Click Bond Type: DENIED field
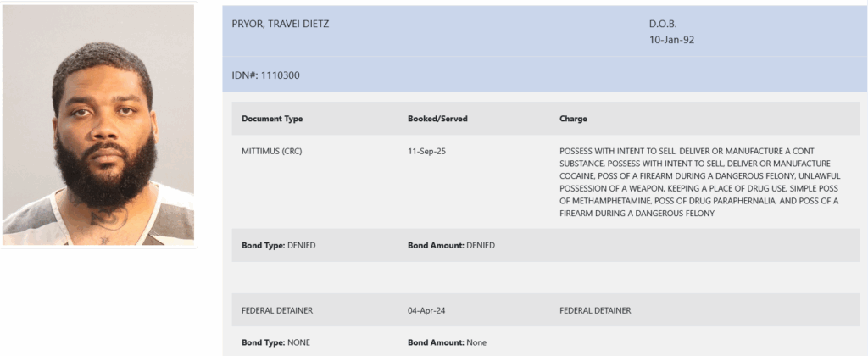Screen dimensions: 868x356 point(279,245)
